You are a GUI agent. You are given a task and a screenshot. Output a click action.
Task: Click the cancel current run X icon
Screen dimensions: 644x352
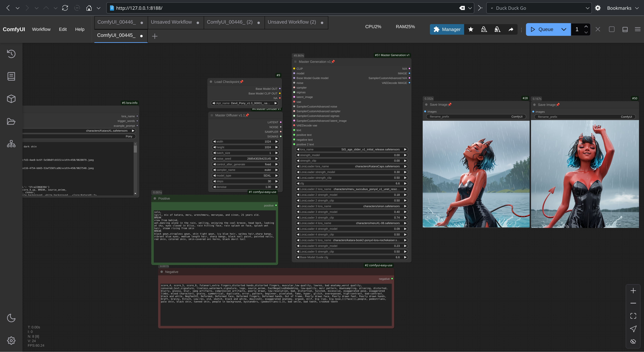pyautogui.click(x=598, y=29)
